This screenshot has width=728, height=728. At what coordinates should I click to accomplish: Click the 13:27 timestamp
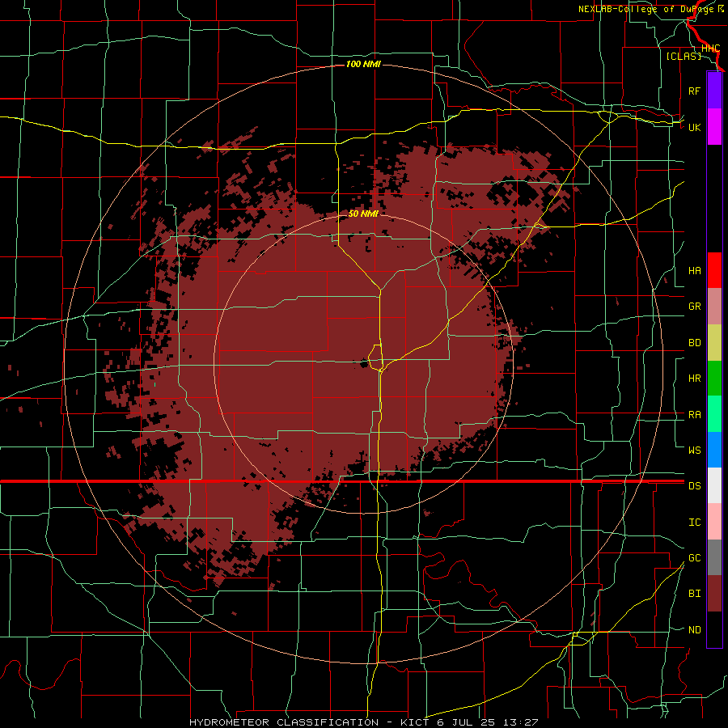pyautogui.click(x=519, y=722)
